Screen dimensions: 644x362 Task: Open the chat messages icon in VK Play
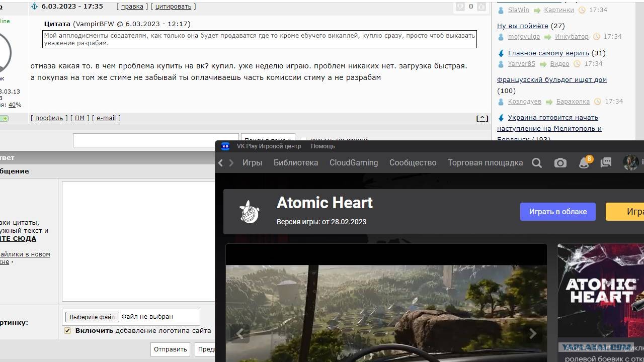point(606,163)
